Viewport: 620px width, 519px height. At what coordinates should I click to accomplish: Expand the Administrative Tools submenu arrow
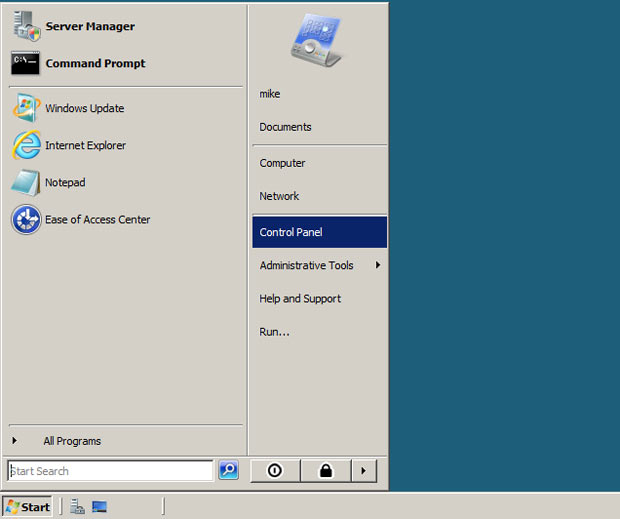click(x=378, y=265)
